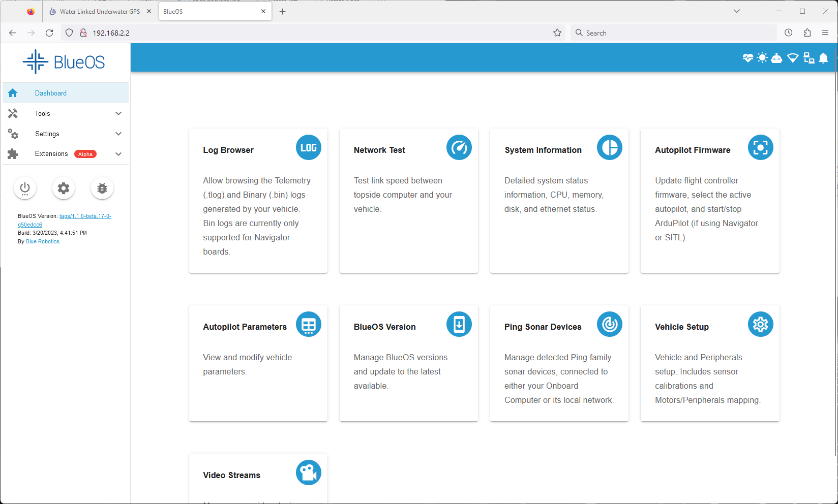Open the Vehicle Setup card title
The height and width of the screenshot is (504, 838).
[x=682, y=327]
